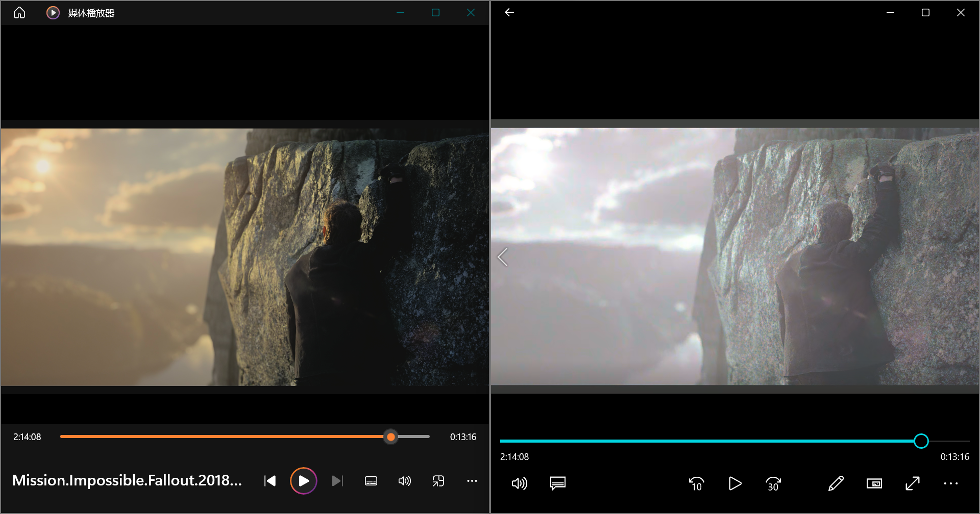Click the Media Player app logo icon
This screenshot has width=980, height=514.
(x=53, y=13)
